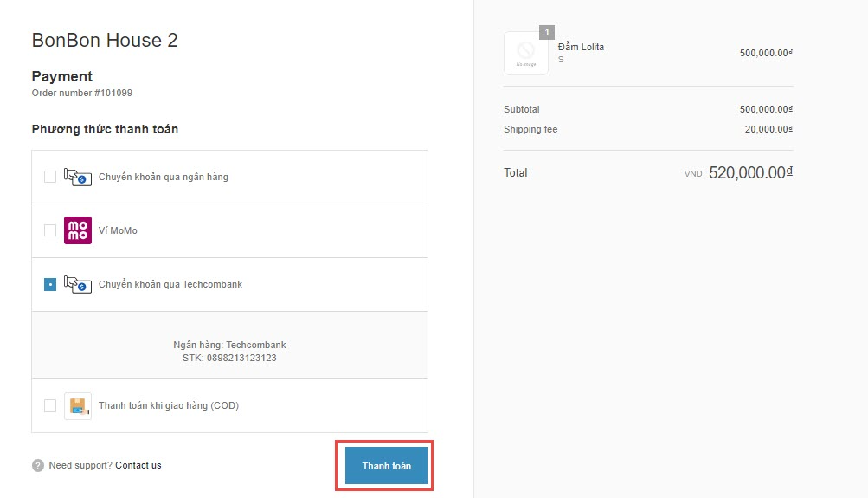868x498 pixels.
Task: Tick the Chuyển khoản qua ngân hàng checkbox
Action: [x=50, y=177]
